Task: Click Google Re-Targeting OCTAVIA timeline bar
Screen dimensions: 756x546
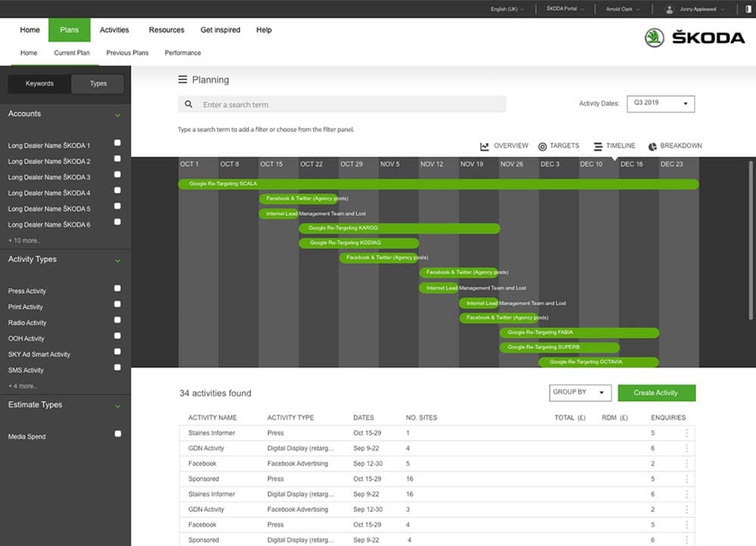Action: click(598, 361)
